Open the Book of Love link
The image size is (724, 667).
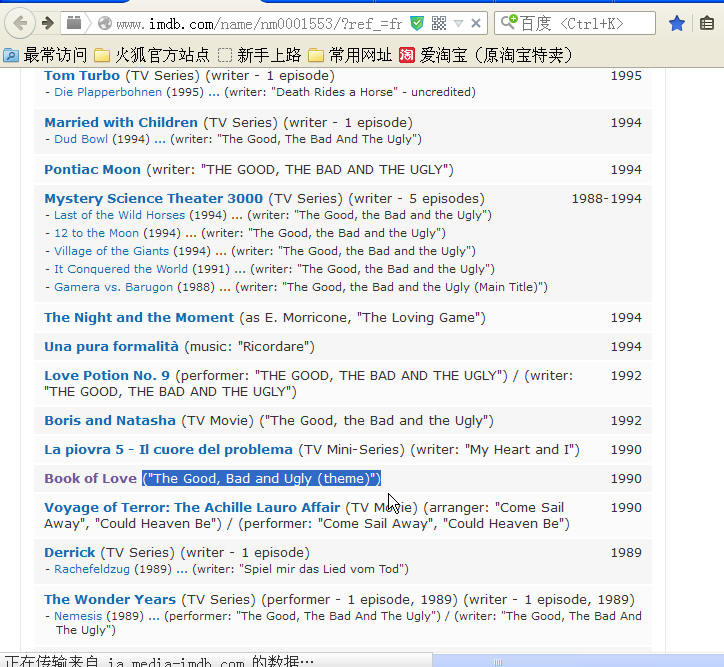[x=90, y=479]
